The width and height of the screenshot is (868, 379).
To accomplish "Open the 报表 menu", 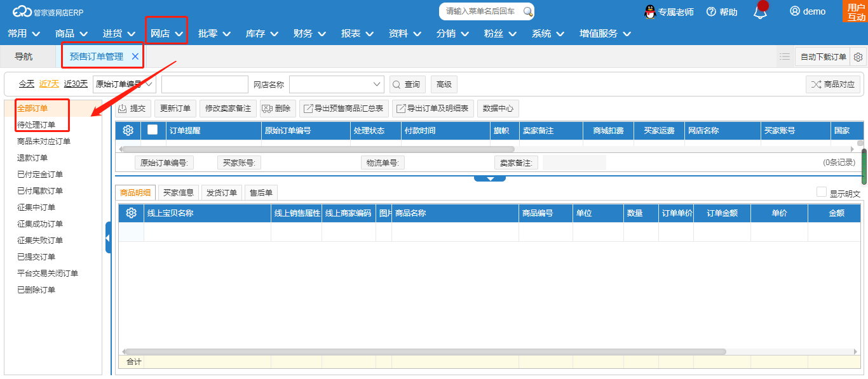I will click(357, 34).
